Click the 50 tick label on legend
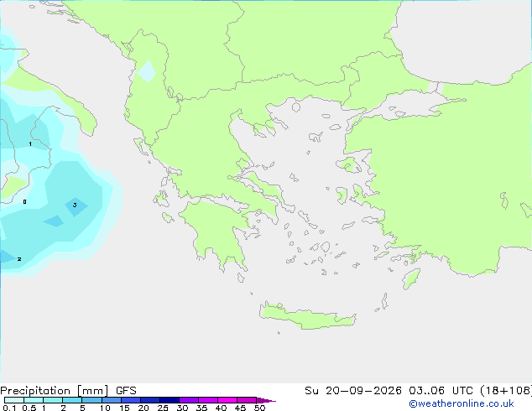532x411 pixels. point(260,408)
